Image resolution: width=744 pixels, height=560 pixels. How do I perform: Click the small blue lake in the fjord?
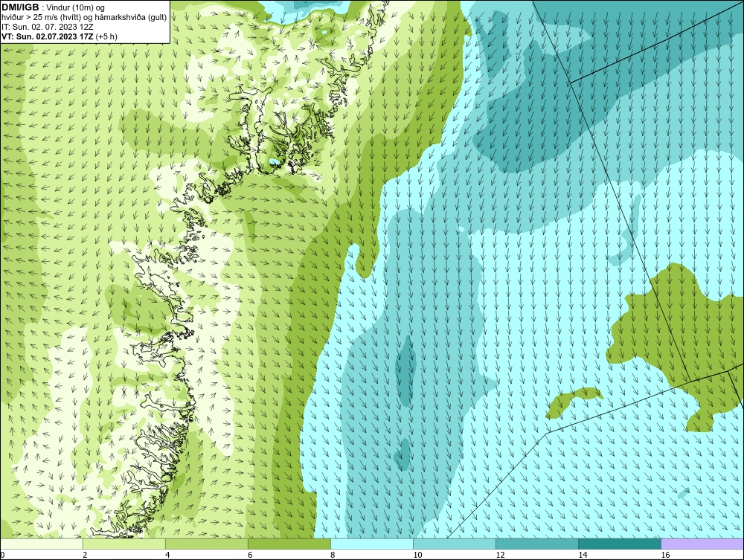[x=274, y=162]
